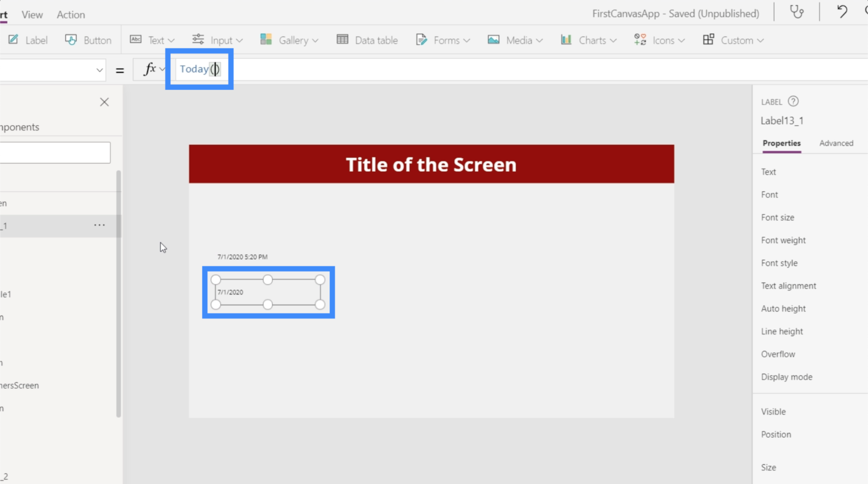Switch to the Properties tab

[x=781, y=143]
